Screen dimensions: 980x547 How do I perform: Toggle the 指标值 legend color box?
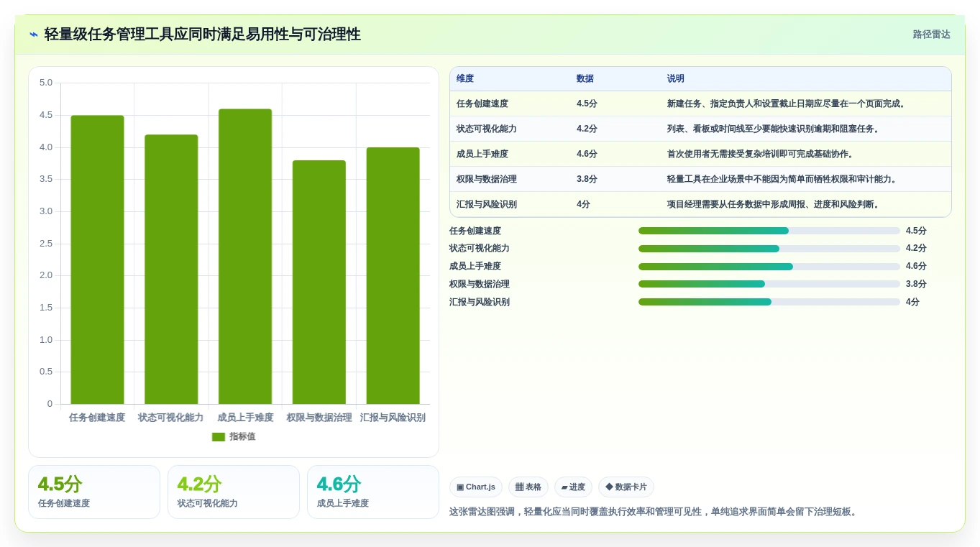(219, 437)
